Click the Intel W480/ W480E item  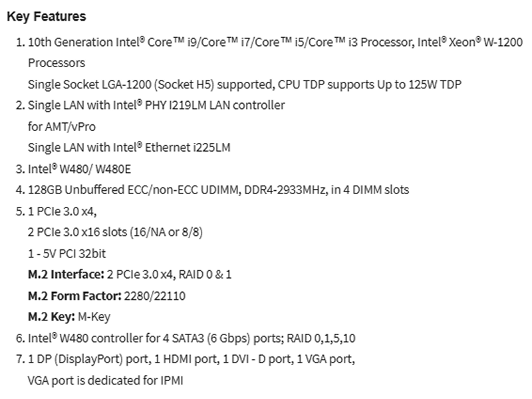point(79,169)
